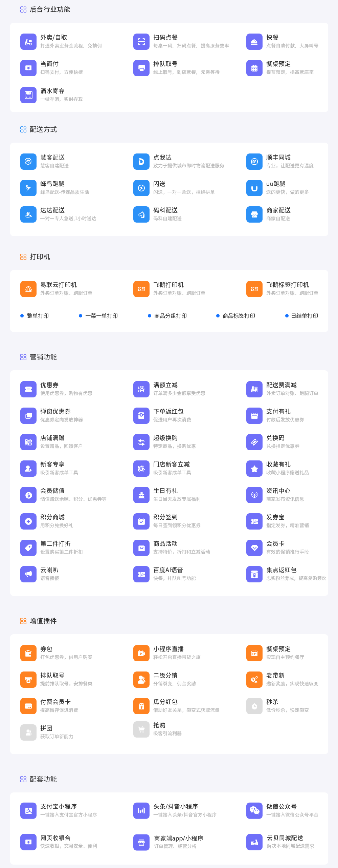This screenshot has height=868, width=338.
Task: Click the 飞鹅标签打印机 icon
Action: pyautogui.click(x=254, y=289)
